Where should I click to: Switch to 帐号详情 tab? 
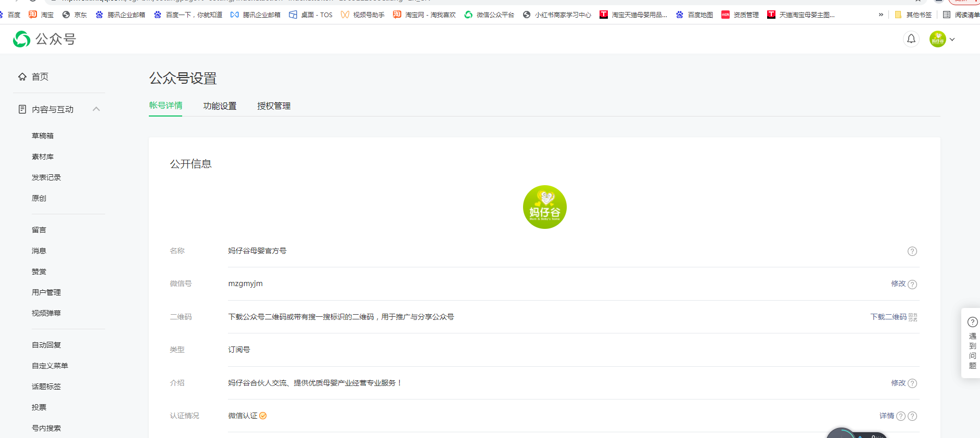tap(166, 106)
